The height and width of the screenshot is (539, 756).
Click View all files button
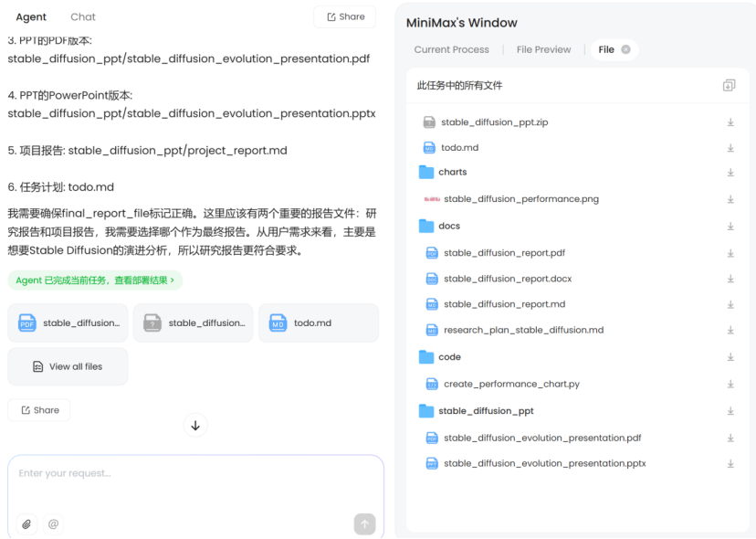click(68, 366)
